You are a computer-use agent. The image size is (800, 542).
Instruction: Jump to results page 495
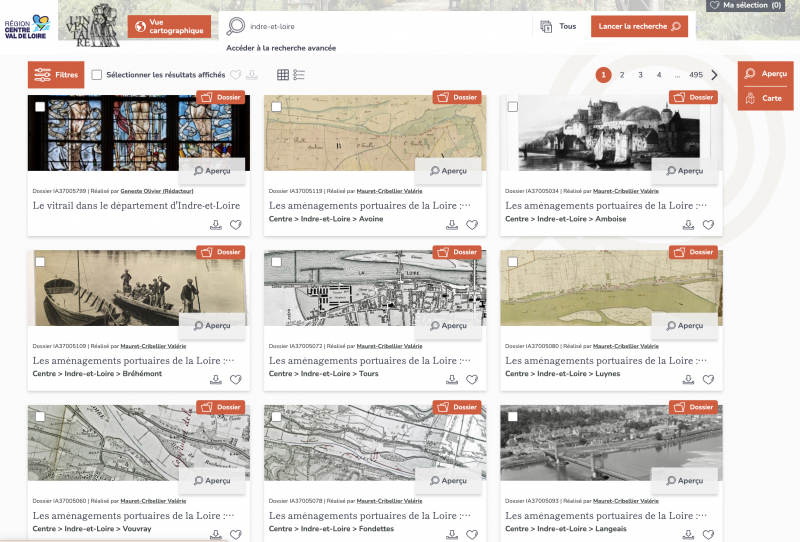696,75
